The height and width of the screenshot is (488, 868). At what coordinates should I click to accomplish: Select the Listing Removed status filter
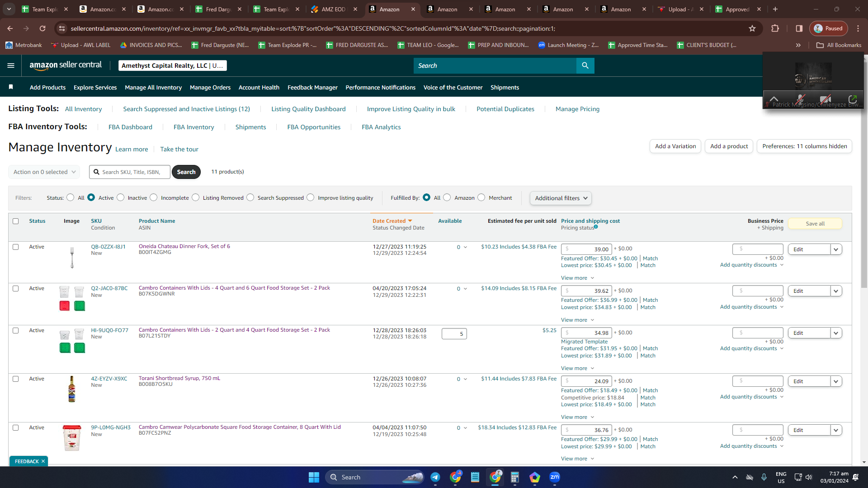pos(195,197)
